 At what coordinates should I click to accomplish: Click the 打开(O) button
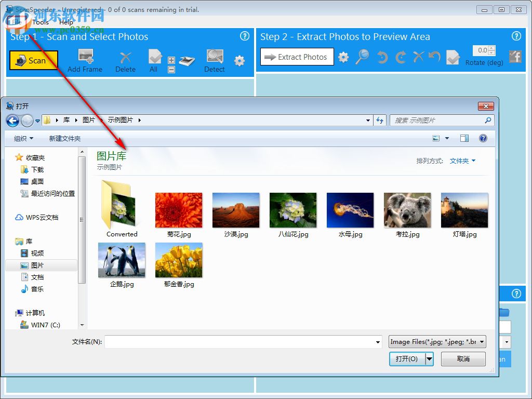[407, 358]
